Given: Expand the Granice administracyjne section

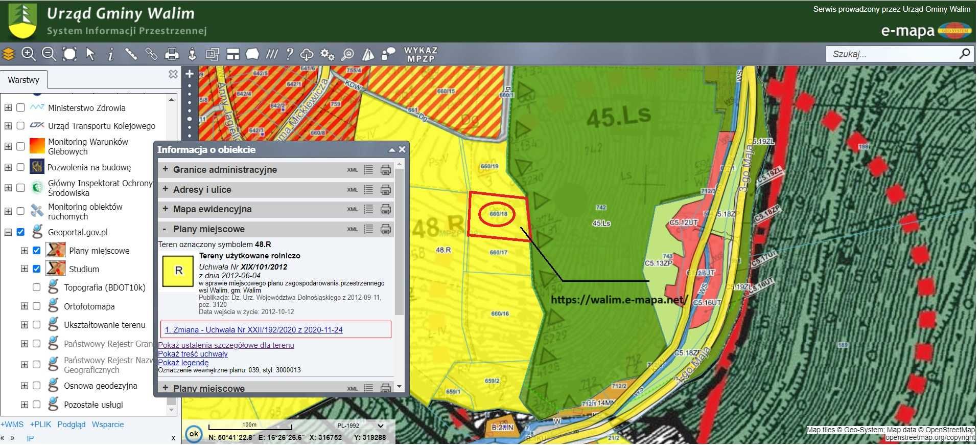Looking at the screenshot, I should [x=165, y=169].
